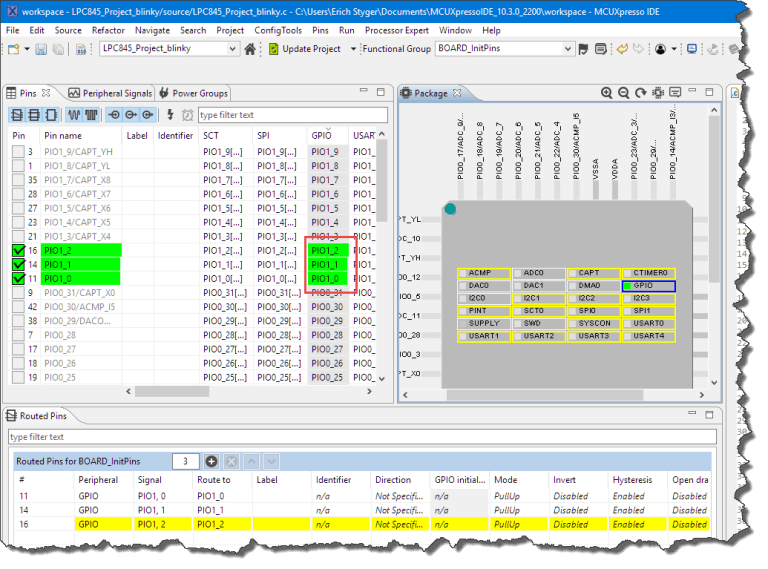
Task: Click the GPIO peripheral in the package
Action: point(649,285)
